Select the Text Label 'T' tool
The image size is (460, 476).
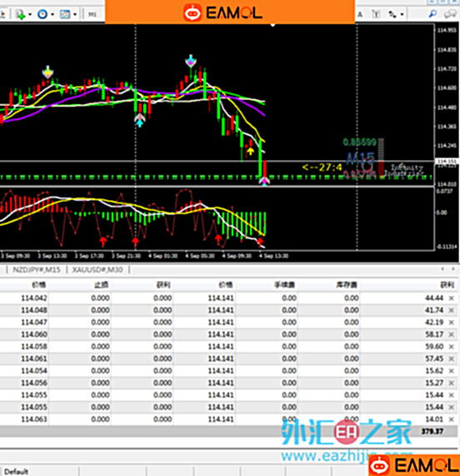tap(377, 14)
